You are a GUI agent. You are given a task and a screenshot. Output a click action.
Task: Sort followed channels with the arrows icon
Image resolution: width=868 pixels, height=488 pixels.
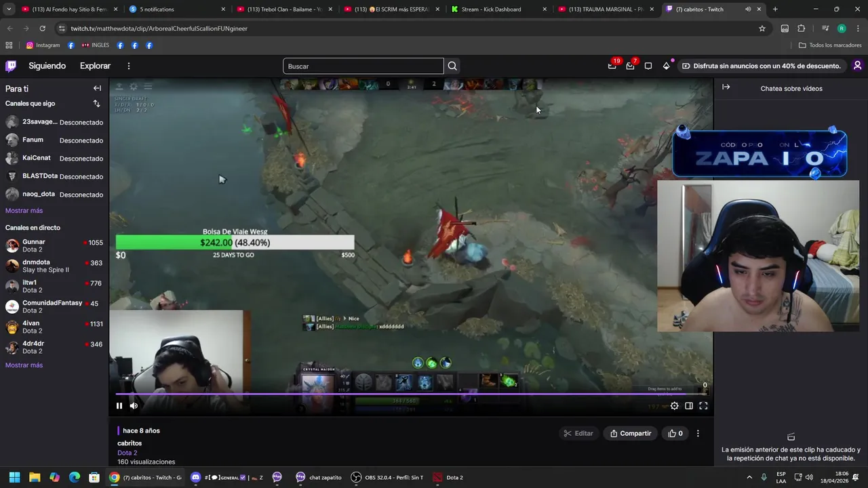point(96,104)
